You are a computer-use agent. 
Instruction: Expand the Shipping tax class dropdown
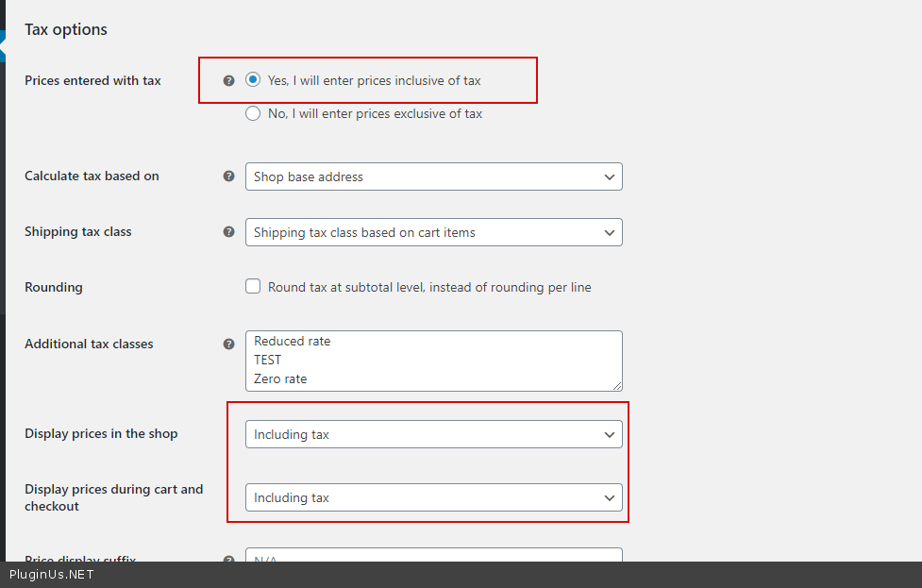tap(433, 232)
